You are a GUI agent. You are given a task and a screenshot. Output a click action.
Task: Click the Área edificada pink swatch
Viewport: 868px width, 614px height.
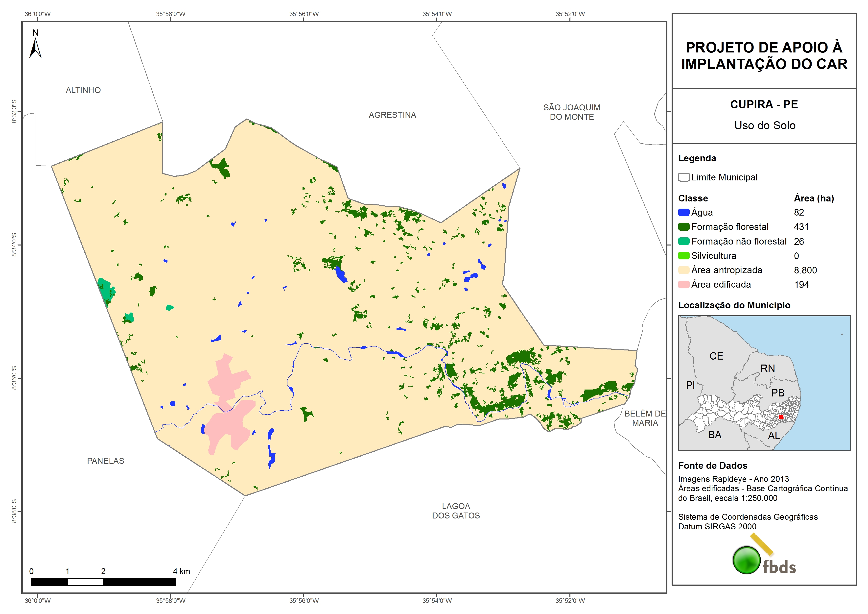click(x=683, y=284)
